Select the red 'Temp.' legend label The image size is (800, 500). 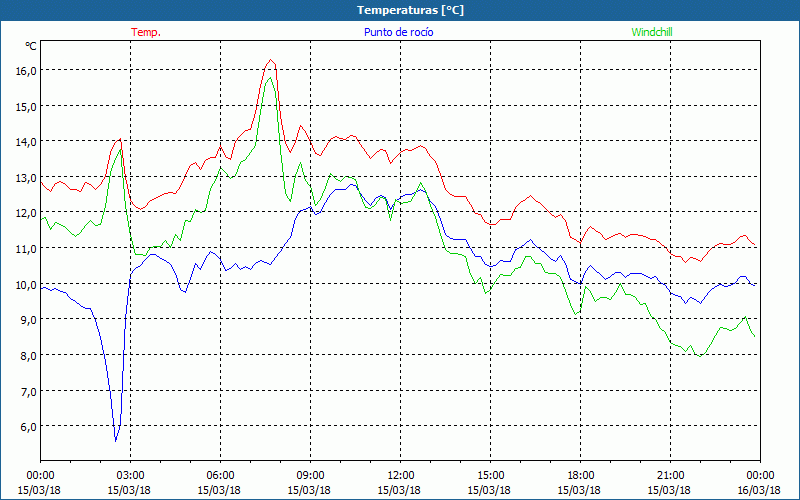(x=146, y=32)
